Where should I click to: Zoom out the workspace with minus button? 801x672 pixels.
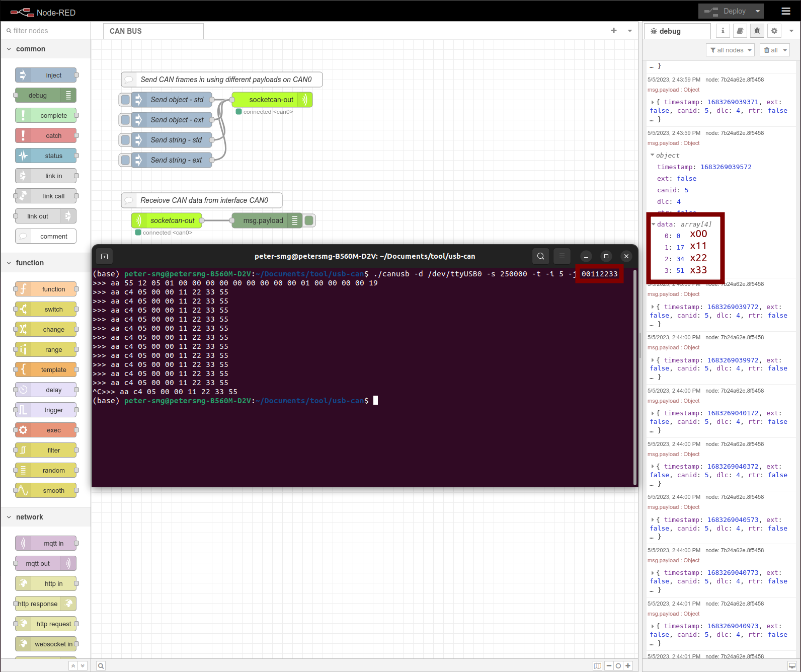point(609,665)
